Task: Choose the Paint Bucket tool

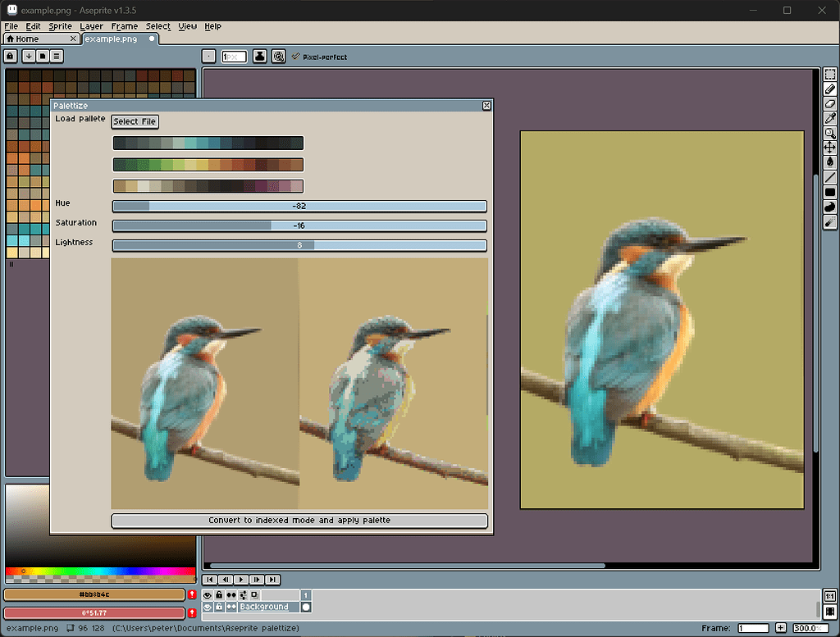Action: point(829,162)
